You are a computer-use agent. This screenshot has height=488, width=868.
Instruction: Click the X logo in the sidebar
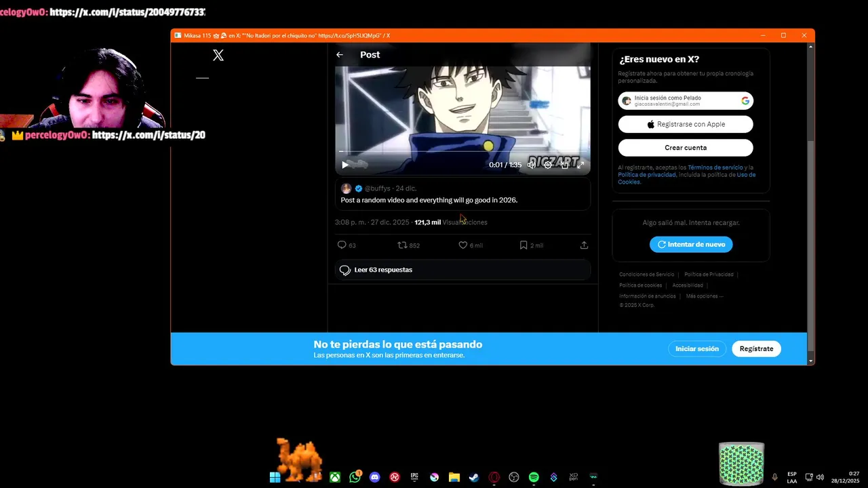[x=218, y=56]
